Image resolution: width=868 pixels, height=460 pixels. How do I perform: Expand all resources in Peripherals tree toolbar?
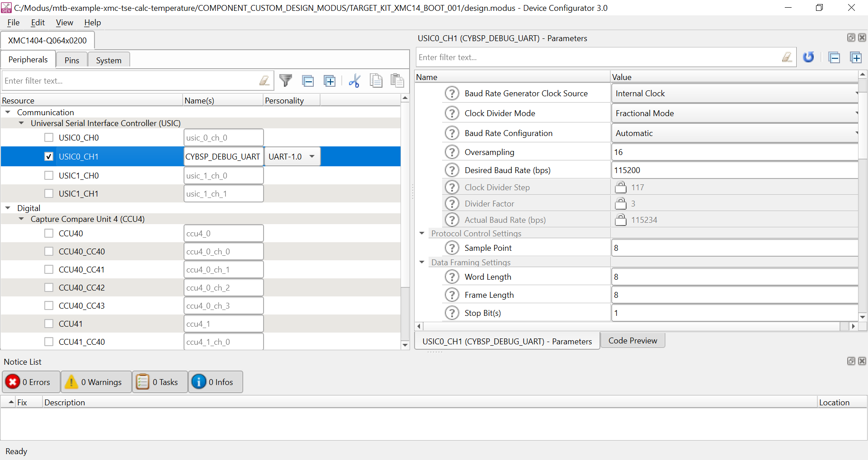coord(330,81)
